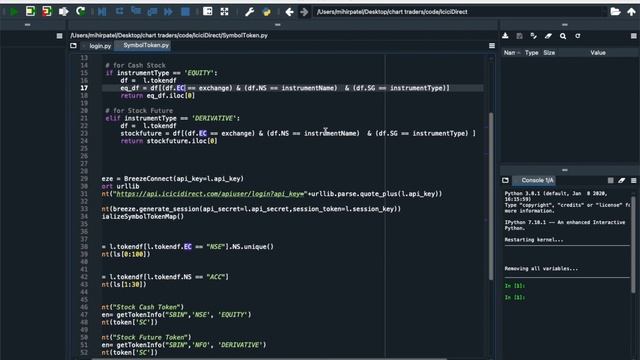Step into function while debugging
This screenshot has width=640, height=360.
136,11
